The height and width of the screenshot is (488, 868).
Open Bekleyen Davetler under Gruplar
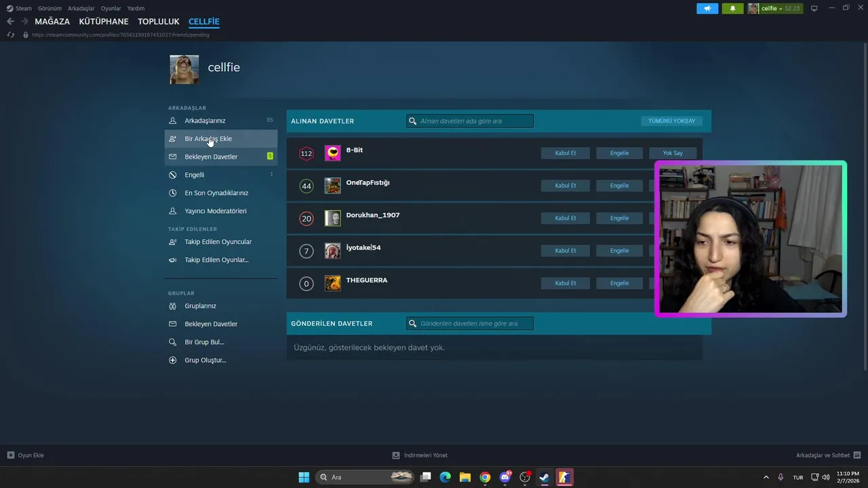click(x=220, y=324)
